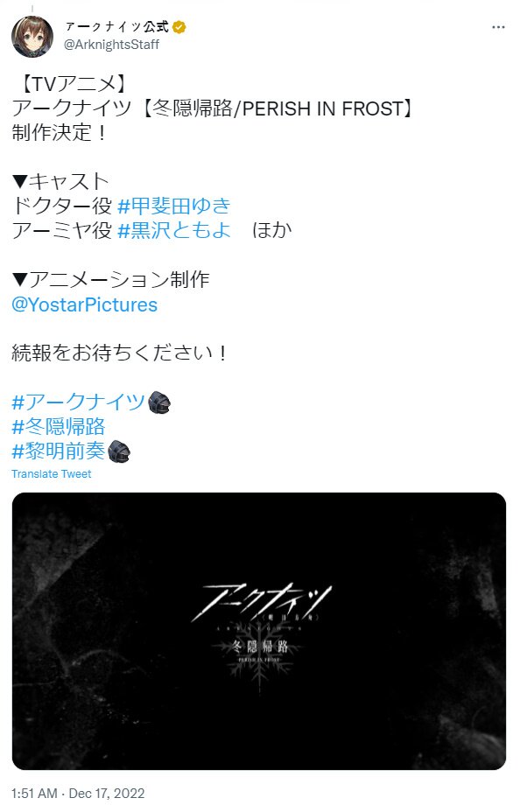Open the #アークナイツ hashtag
Viewport: 520px width, 812px height.
pos(78,402)
